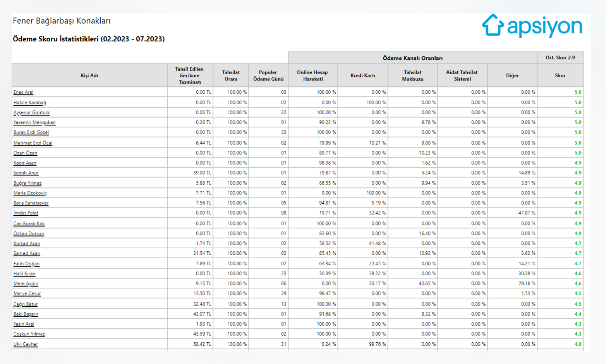Select the Ayşenur Güntürk name link

coord(32,112)
